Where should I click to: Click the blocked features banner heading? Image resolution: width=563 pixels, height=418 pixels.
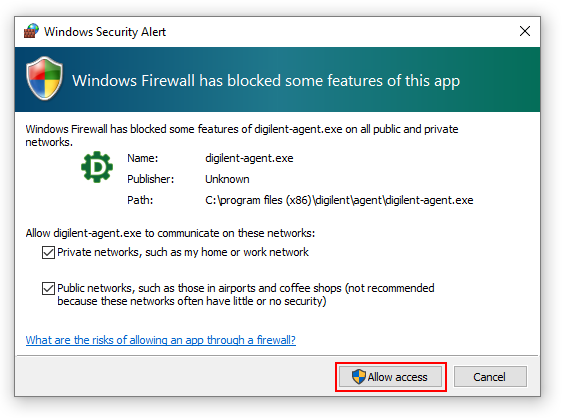(x=266, y=81)
